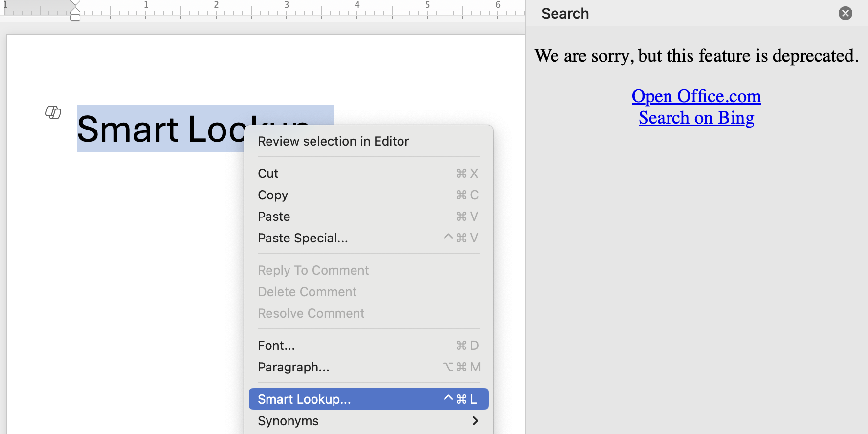Select Copy from the context menu
The width and height of the screenshot is (868, 434).
(x=369, y=195)
